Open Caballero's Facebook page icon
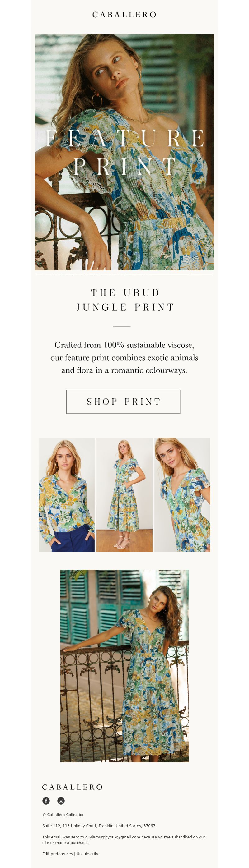 (46, 801)
